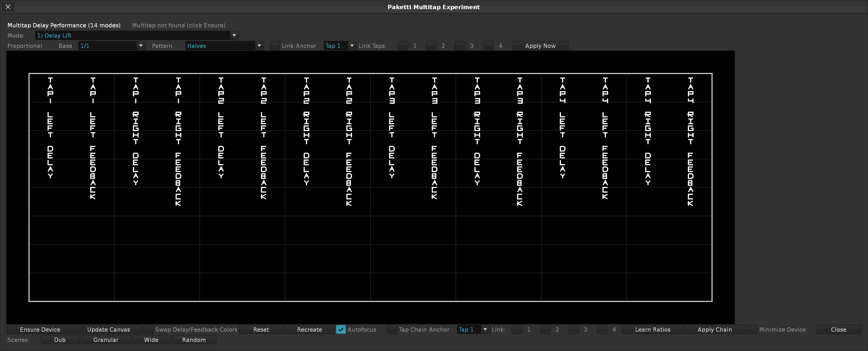Click the 'Multitap Delay Performance (14 modes)' heading
Image resolution: width=868 pixels, height=351 pixels.
pos(64,25)
